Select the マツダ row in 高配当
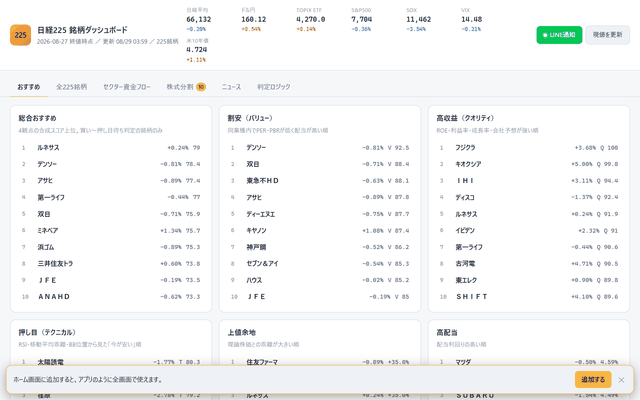640x400 pixels. pyautogui.click(x=529, y=362)
